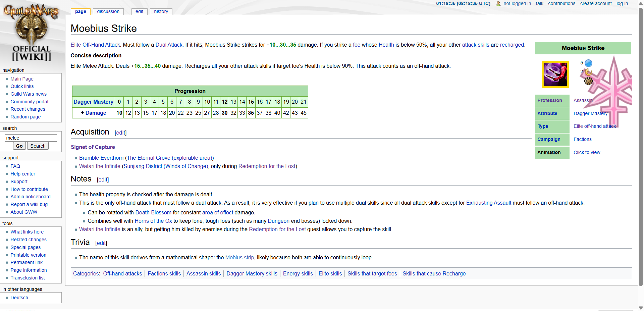
Task: Click Profession label in infobox
Action: pos(549,100)
